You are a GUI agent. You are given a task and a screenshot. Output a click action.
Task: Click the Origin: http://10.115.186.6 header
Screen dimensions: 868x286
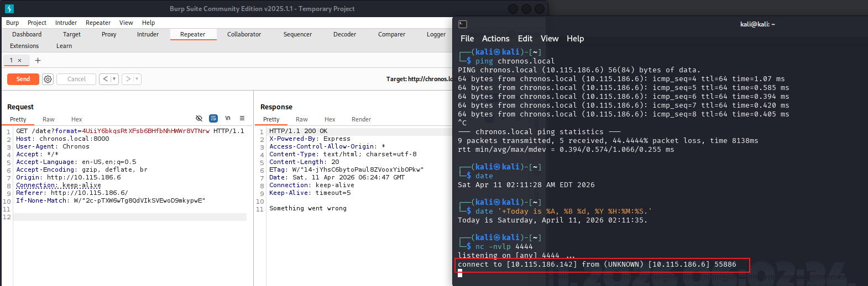[68, 177]
